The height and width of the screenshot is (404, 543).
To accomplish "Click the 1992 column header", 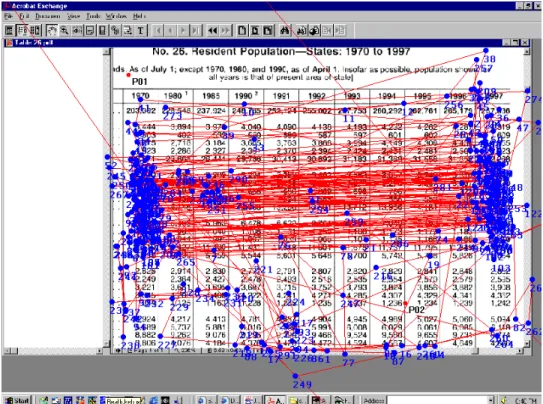I will point(317,96).
